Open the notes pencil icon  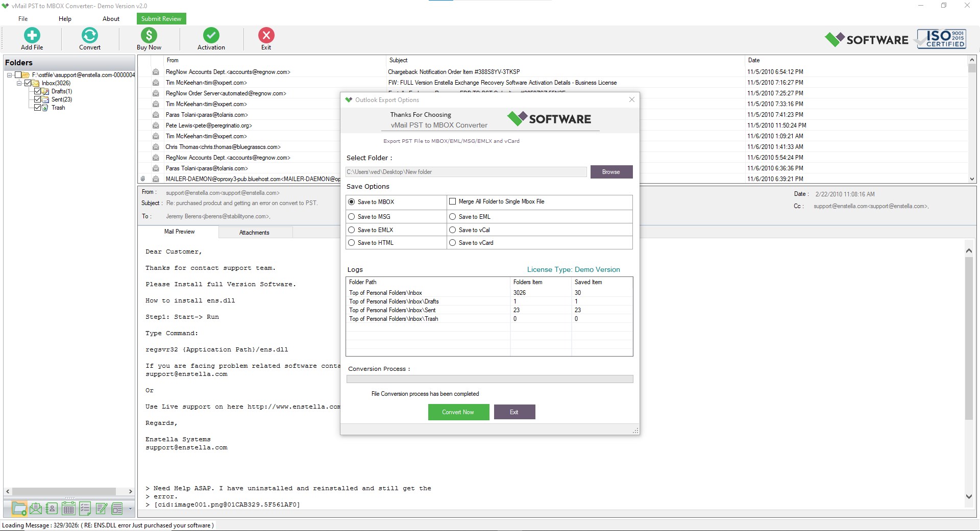click(101, 509)
